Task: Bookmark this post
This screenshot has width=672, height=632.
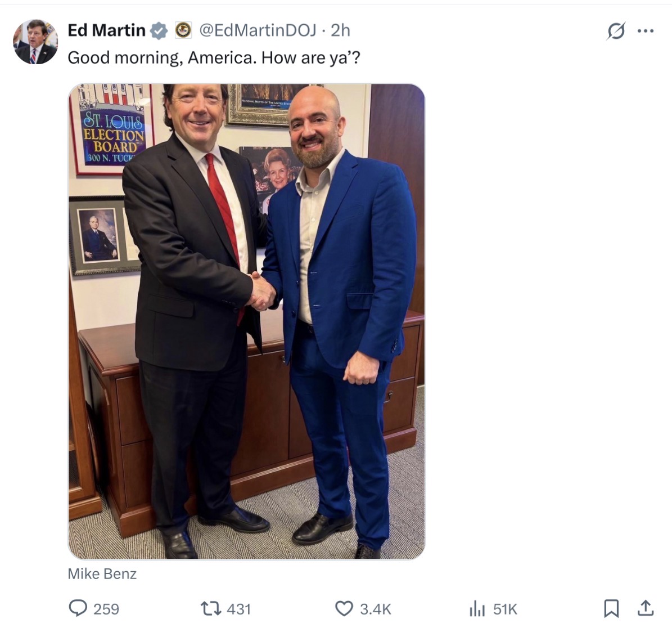Action: pos(611,608)
